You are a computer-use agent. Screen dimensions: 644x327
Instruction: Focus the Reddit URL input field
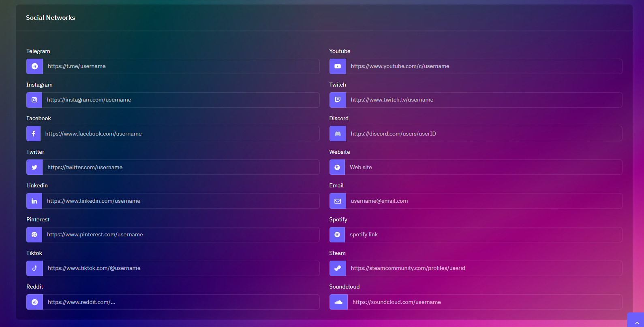[181, 302]
